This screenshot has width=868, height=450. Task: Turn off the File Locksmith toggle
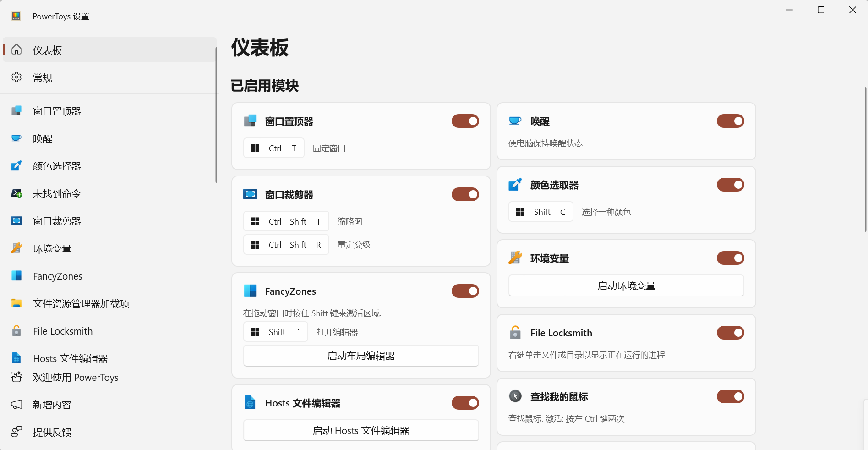coord(731,333)
